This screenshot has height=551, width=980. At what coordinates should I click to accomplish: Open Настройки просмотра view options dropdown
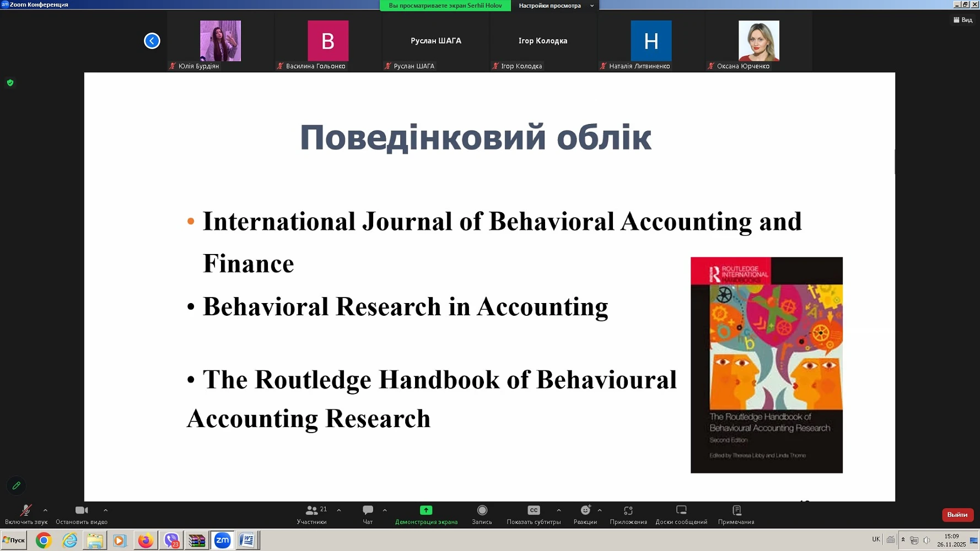[x=555, y=6]
